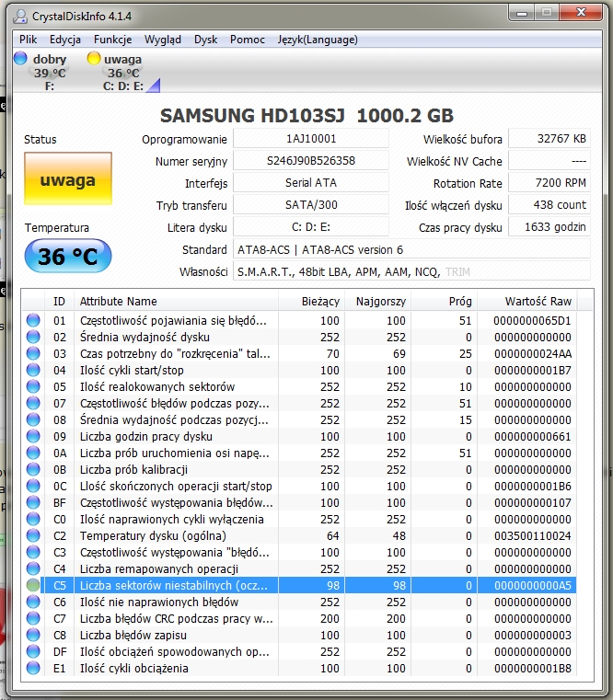Click blue status dot for attribute C2
The height and width of the screenshot is (700, 613).
[x=33, y=535]
